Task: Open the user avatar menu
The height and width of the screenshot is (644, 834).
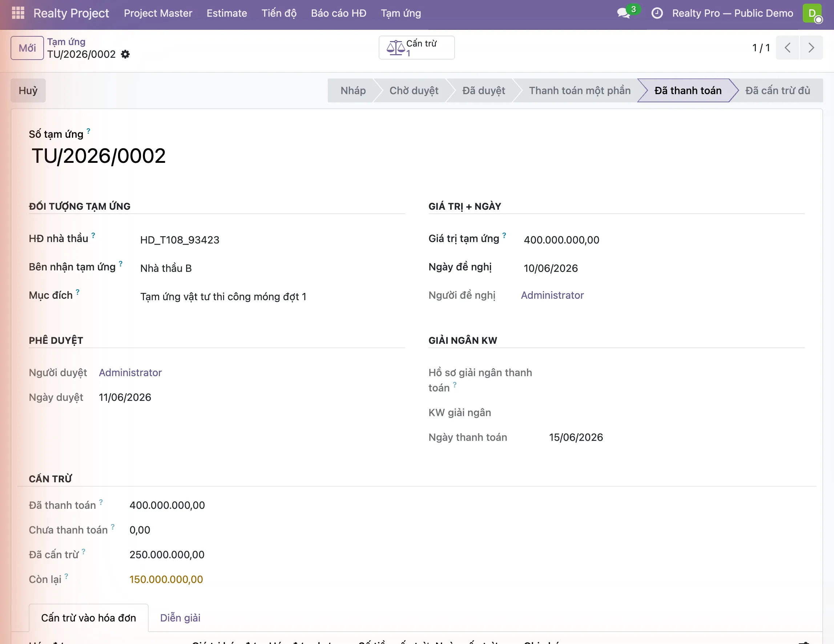Action: coord(812,13)
